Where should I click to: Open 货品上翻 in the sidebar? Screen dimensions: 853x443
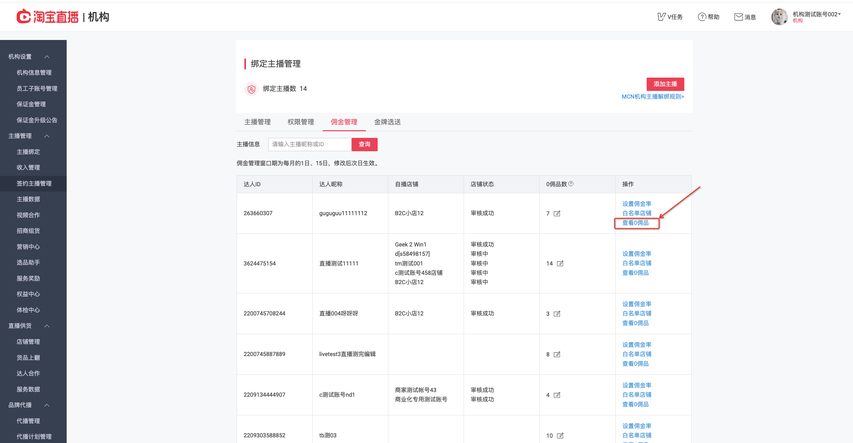28,358
